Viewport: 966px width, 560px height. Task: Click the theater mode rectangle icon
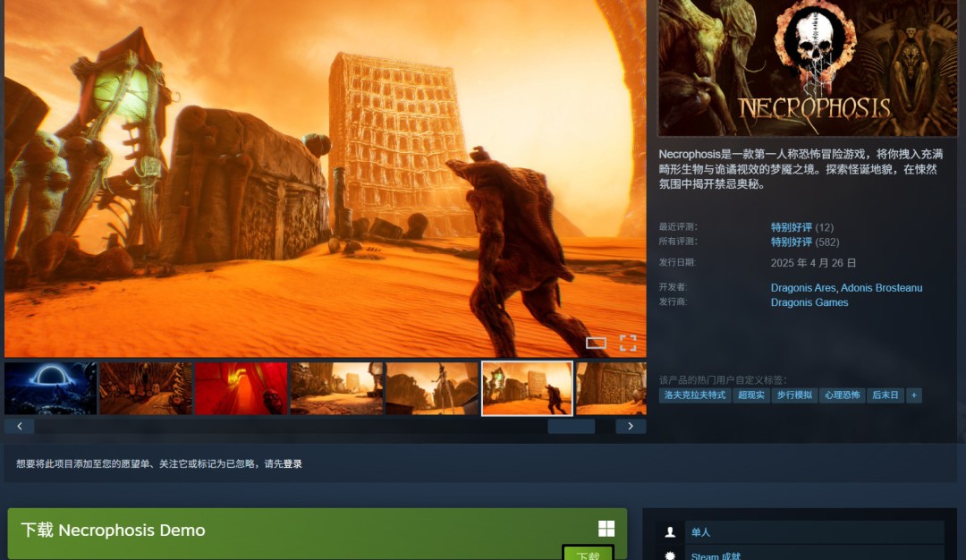(596, 343)
